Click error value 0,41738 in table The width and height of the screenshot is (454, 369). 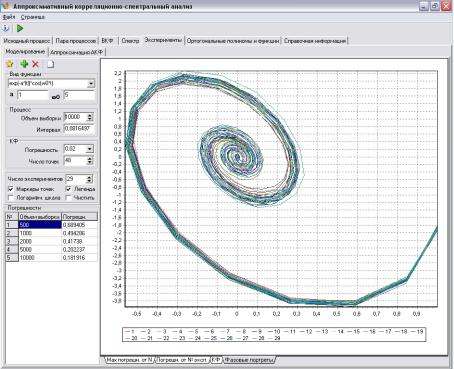tap(80, 241)
